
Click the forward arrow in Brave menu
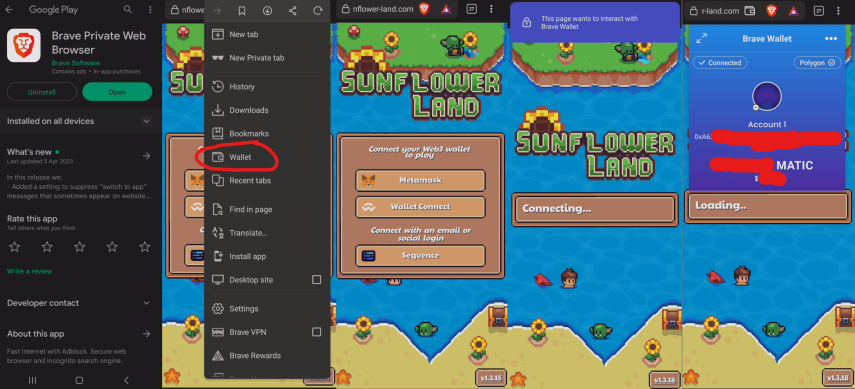tap(216, 10)
